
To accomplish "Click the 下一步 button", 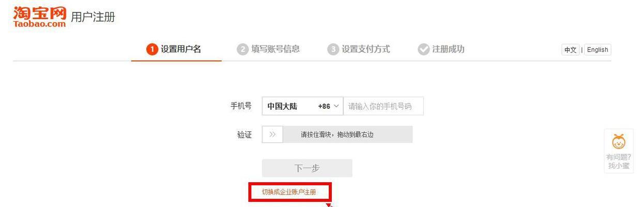I will 307,168.
